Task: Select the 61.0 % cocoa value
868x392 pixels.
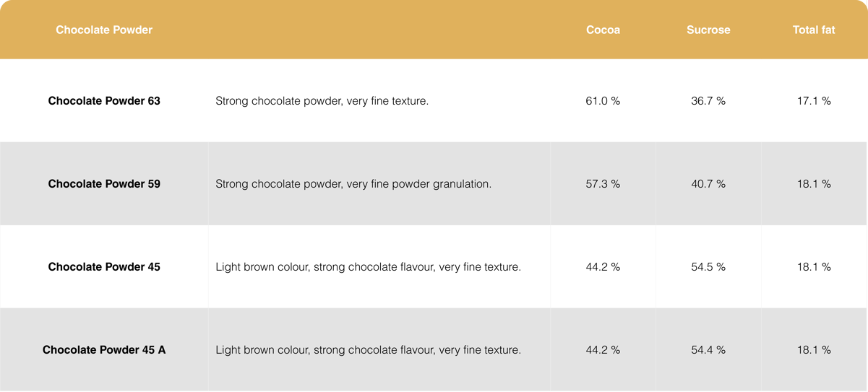Action: [603, 101]
